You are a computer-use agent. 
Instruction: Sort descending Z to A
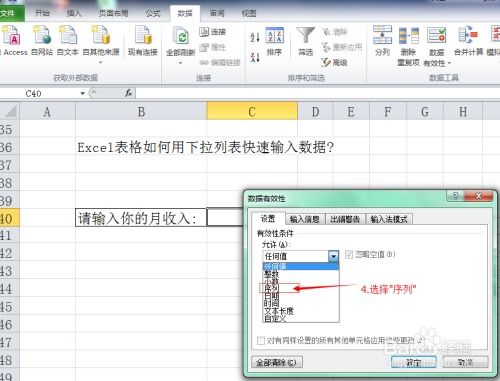click(255, 57)
